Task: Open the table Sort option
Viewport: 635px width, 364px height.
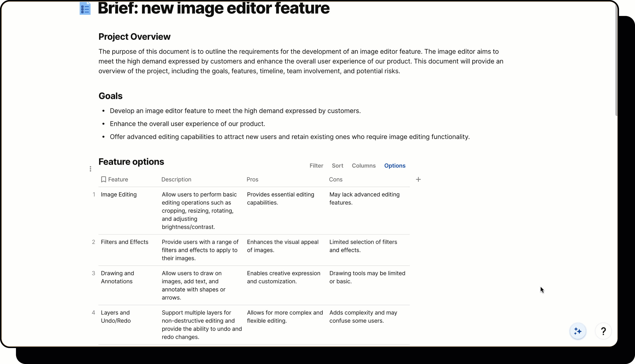Action: pos(337,166)
